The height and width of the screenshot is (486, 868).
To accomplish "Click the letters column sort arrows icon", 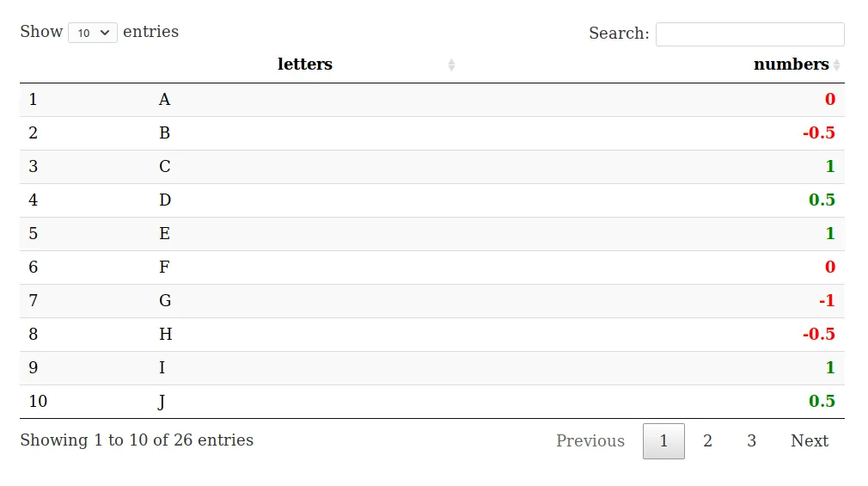I will 451,65.
